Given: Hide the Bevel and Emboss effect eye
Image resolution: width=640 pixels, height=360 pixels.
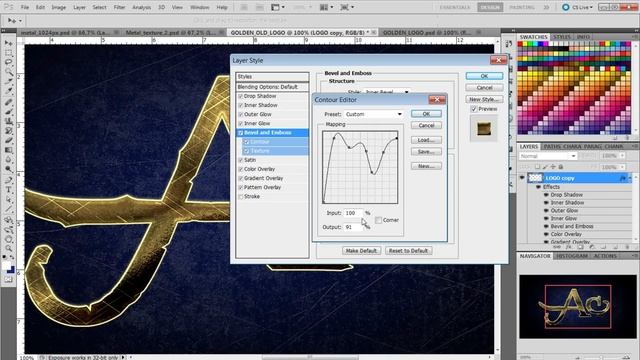Looking at the screenshot, I should (x=546, y=227).
